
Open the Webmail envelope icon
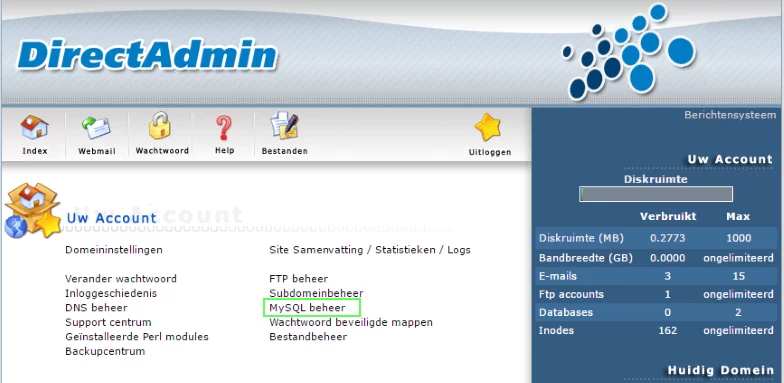tap(96, 128)
